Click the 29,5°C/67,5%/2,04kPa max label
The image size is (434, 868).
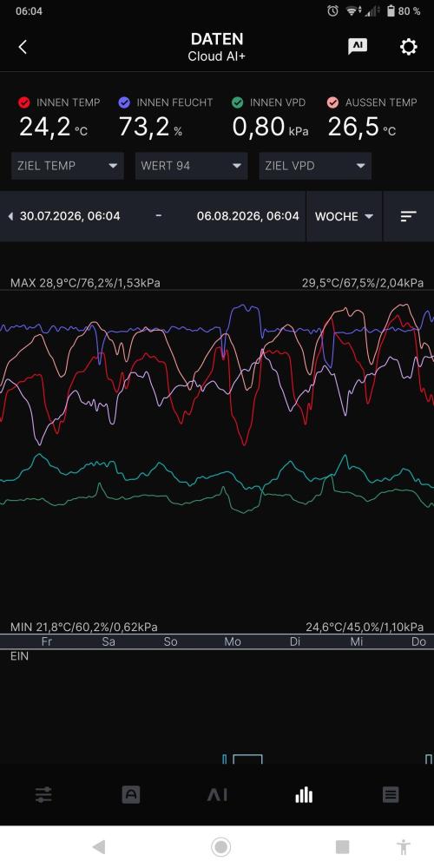pyautogui.click(x=363, y=283)
